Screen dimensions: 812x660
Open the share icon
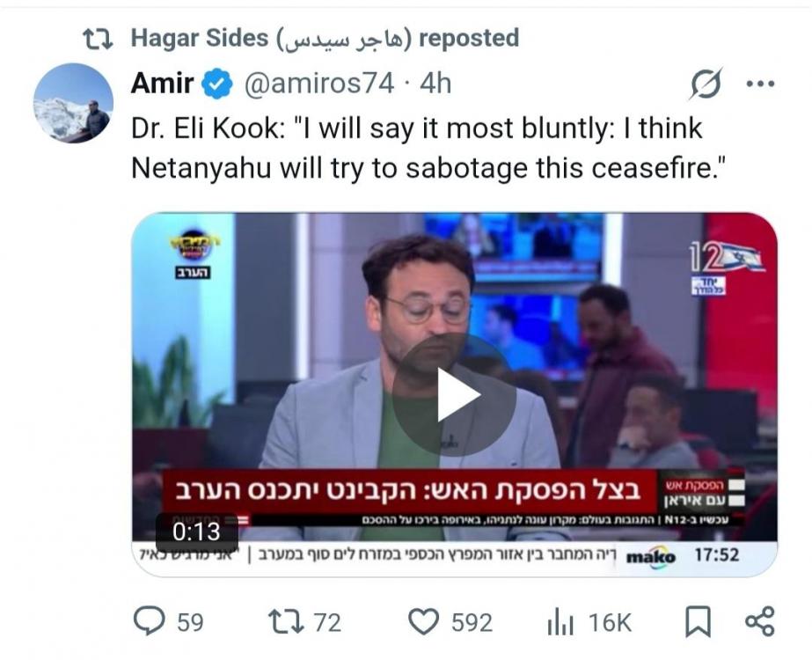(x=760, y=621)
